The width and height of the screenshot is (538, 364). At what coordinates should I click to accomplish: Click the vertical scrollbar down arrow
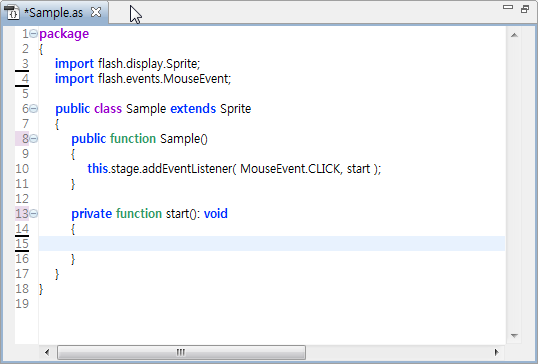pos(514,336)
